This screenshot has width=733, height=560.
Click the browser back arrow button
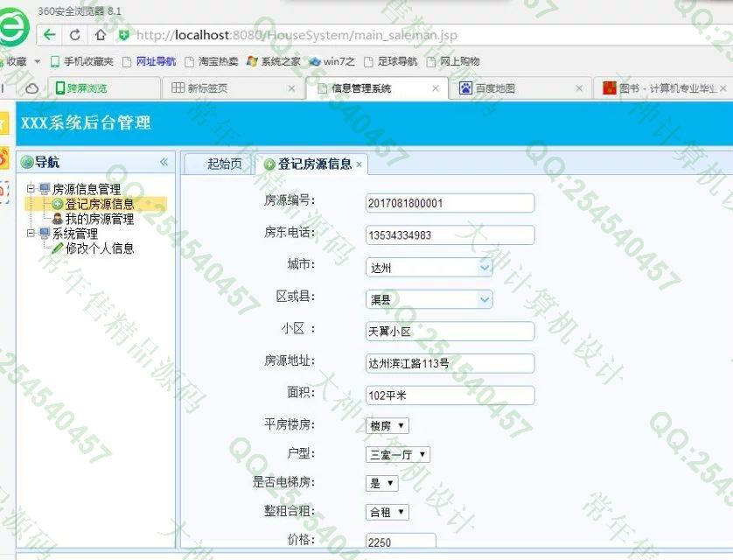pos(50,35)
